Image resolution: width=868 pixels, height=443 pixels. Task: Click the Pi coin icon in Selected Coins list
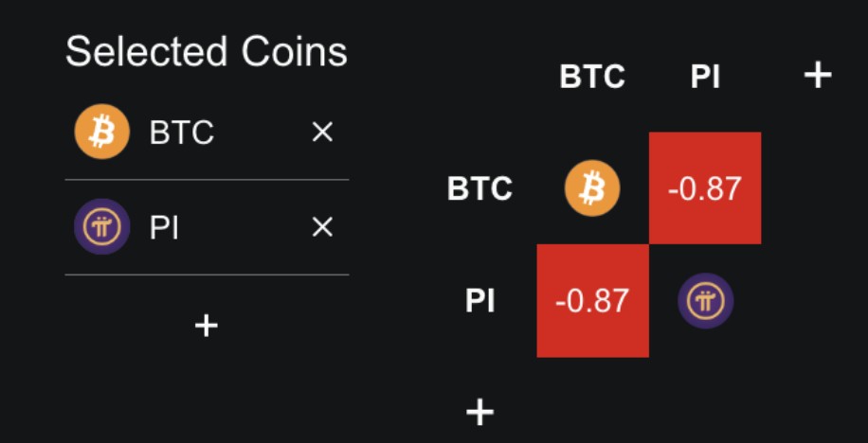[101, 227]
